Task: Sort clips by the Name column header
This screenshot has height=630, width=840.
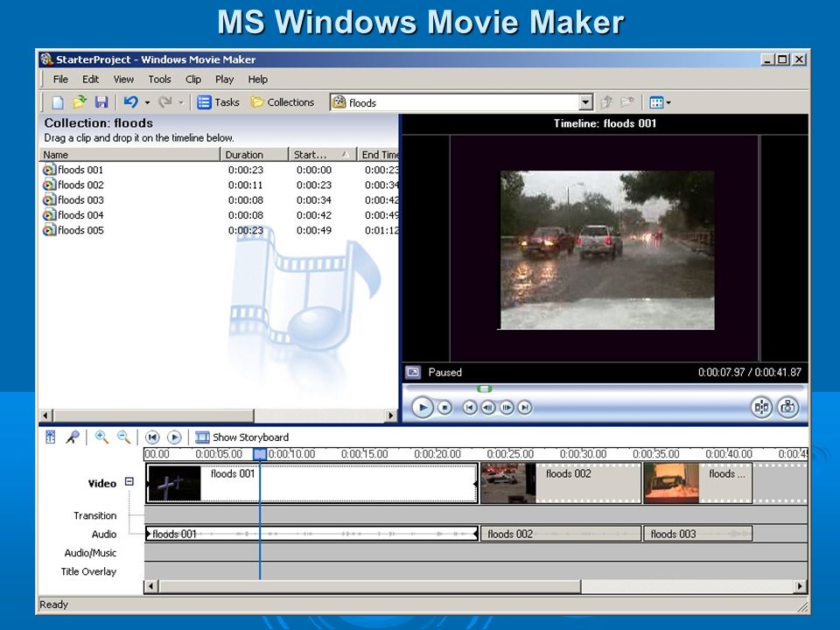Action: tap(129, 154)
